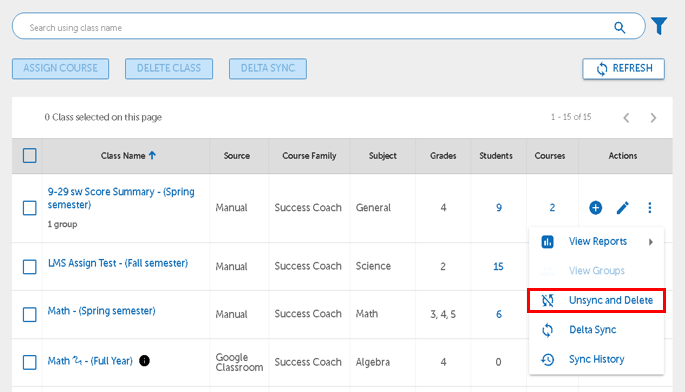This screenshot has height=392, width=685.
Task: Click the '3, 4, 5' grades cell
Action: point(443,314)
